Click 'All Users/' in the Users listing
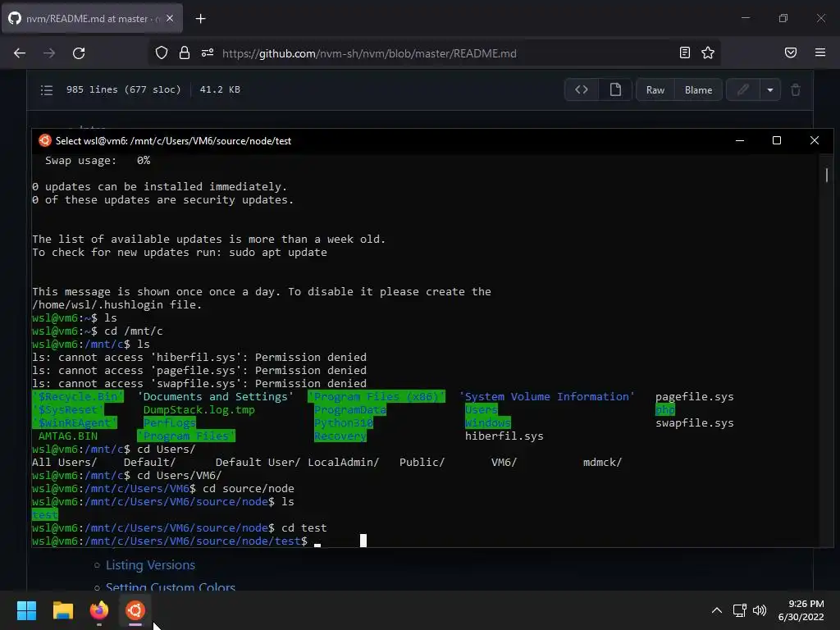 click(x=64, y=463)
